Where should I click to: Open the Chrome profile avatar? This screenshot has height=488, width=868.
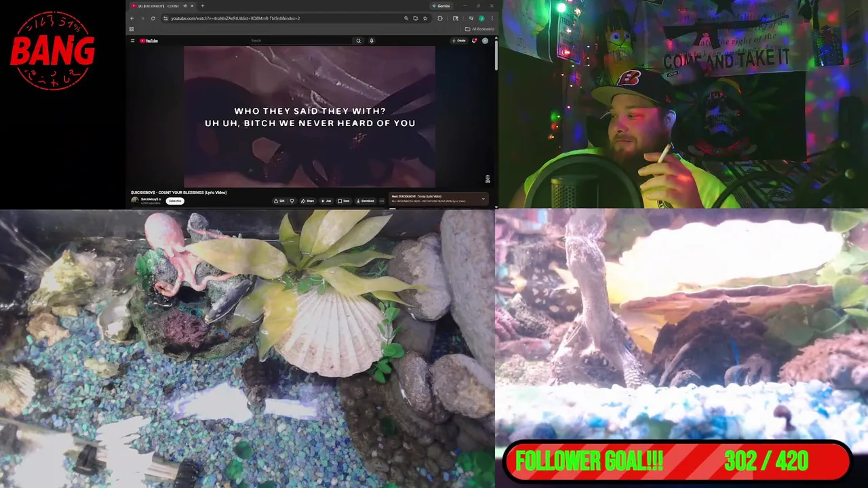point(481,18)
